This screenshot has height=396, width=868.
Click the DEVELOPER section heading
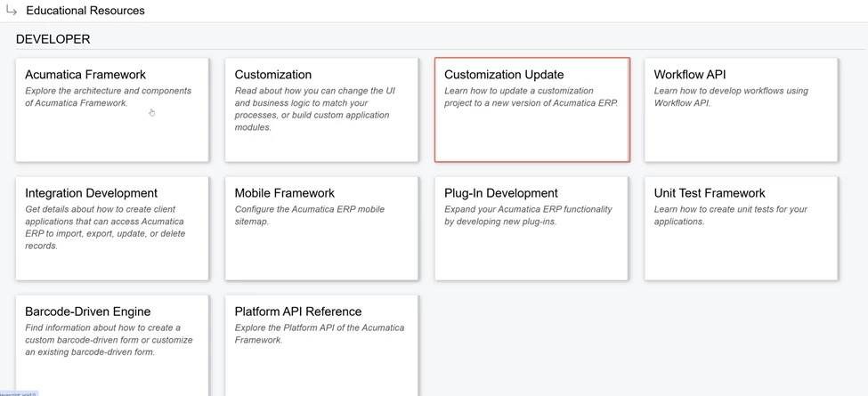pos(53,39)
